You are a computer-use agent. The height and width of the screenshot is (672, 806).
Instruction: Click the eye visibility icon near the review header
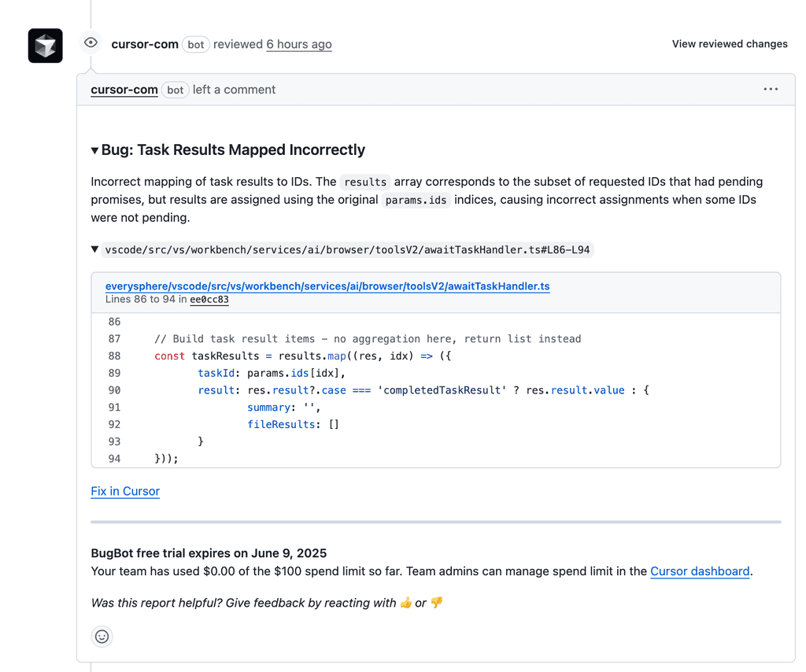pyautogui.click(x=91, y=43)
